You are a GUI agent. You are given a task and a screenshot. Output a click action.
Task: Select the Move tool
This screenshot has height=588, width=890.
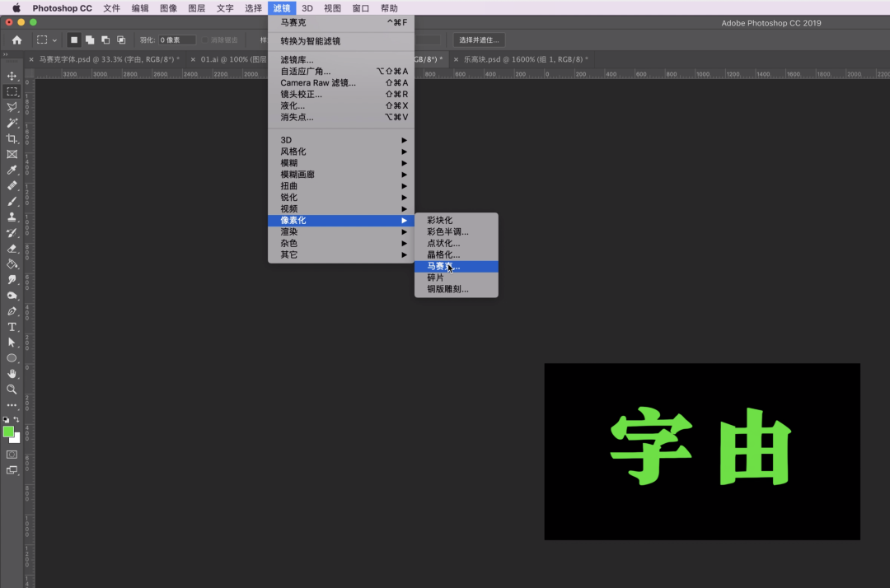point(12,76)
